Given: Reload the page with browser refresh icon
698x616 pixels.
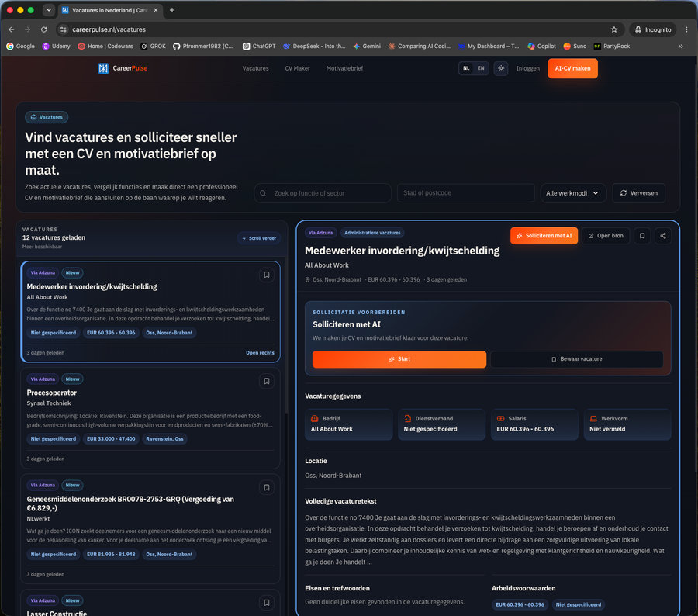Looking at the screenshot, I should coord(43,29).
